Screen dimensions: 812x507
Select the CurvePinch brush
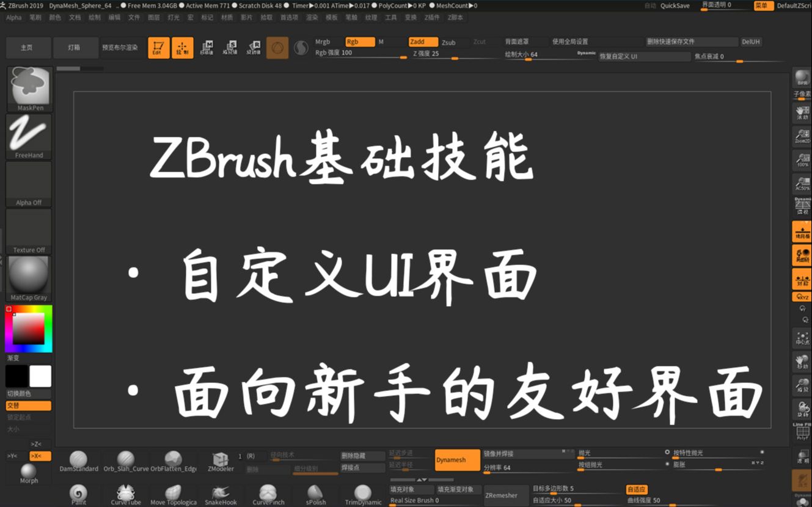(x=268, y=495)
